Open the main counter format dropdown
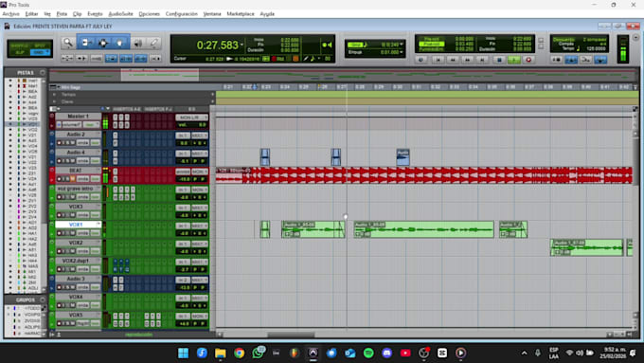This screenshot has width=644, height=363. click(x=241, y=45)
